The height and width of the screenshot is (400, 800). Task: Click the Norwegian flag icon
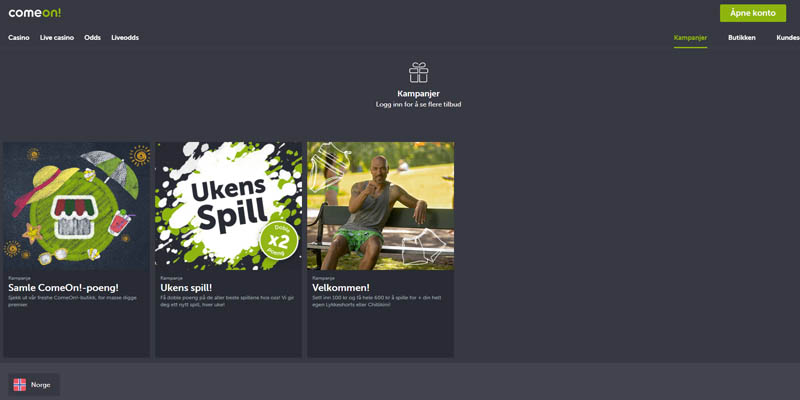click(x=19, y=385)
